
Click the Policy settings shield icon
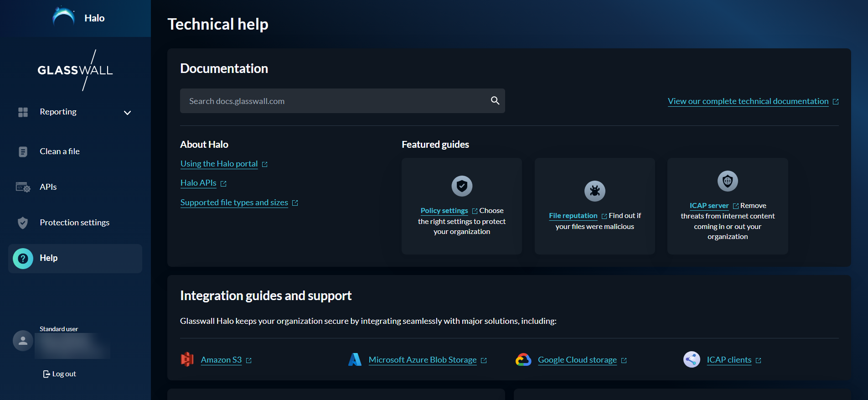(462, 186)
